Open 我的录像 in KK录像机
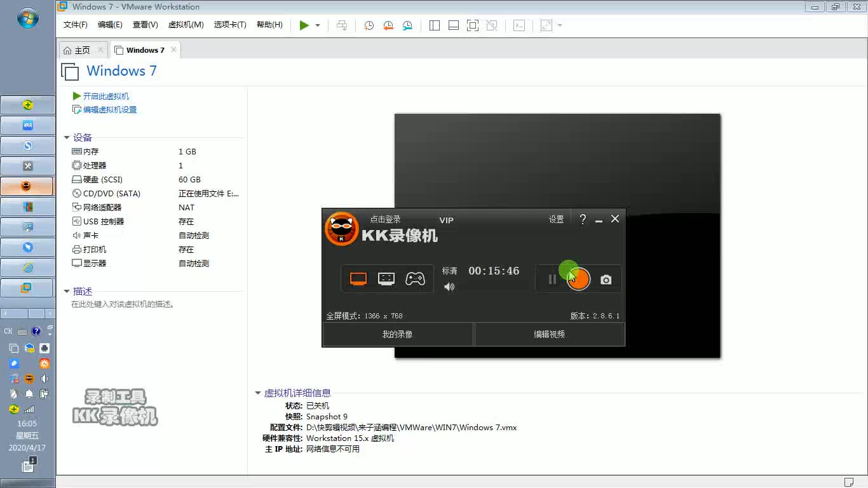The width and height of the screenshot is (868, 488). tap(398, 334)
